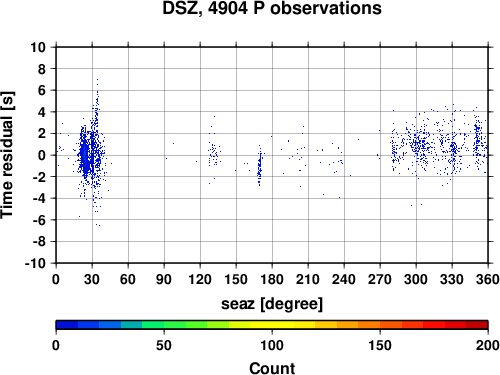Click the colorbar tick label "200"
Viewport: 500px width, 375px height.
pyautogui.click(x=488, y=345)
